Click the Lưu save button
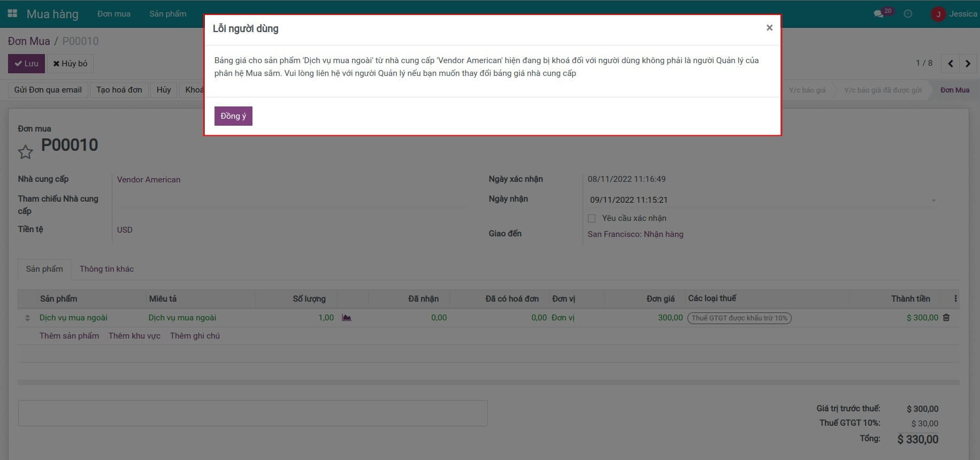Image resolution: width=980 pixels, height=460 pixels. click(26, 64)
